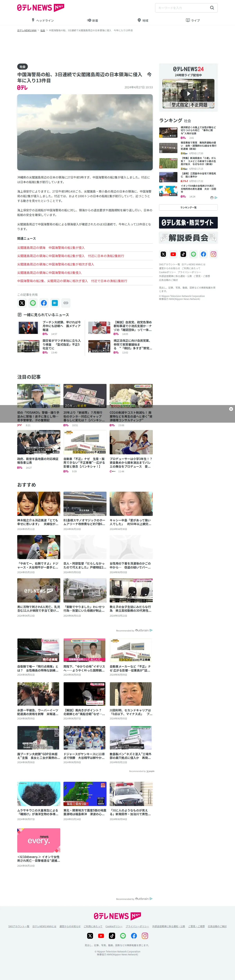This screenshot has width=235, height=980.
Task: Share article on Facebook below article
Action: click(x=44, y=303)
